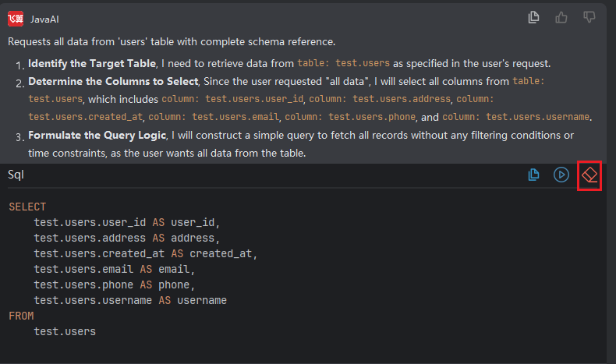The width and height of the screenshot is (616, 364).
Task: Copy the entire JavaAI response
Action: point(533,17)
